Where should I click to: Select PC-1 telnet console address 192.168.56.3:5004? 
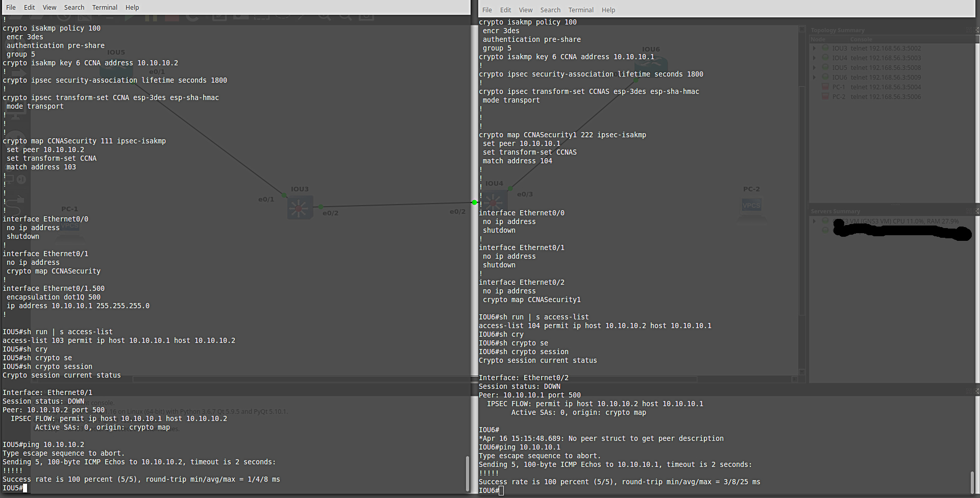coord(886,87)
